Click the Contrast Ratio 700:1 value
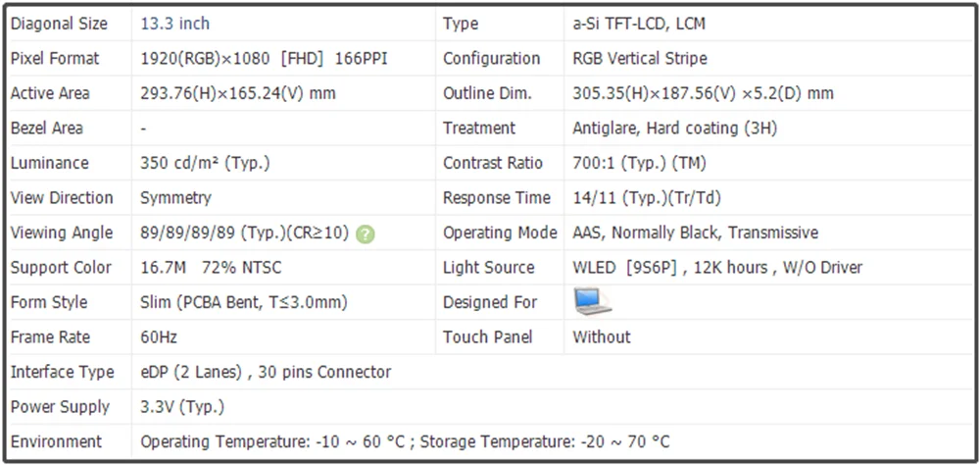The height and width of the screenshot is (465, 980). (639, 164)
